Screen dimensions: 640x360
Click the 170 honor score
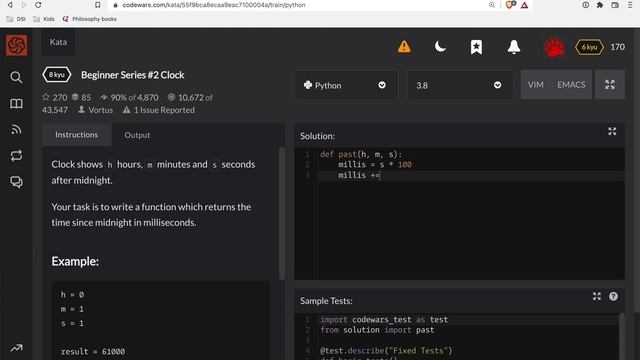coord(618,47)
